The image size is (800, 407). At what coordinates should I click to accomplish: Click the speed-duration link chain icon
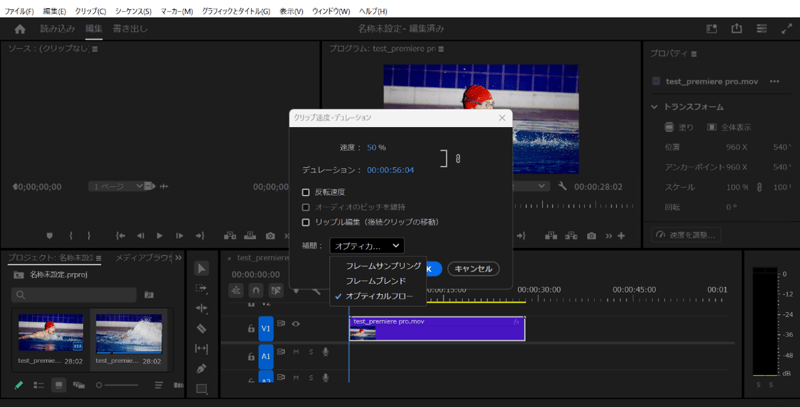[x=457, y=159]
